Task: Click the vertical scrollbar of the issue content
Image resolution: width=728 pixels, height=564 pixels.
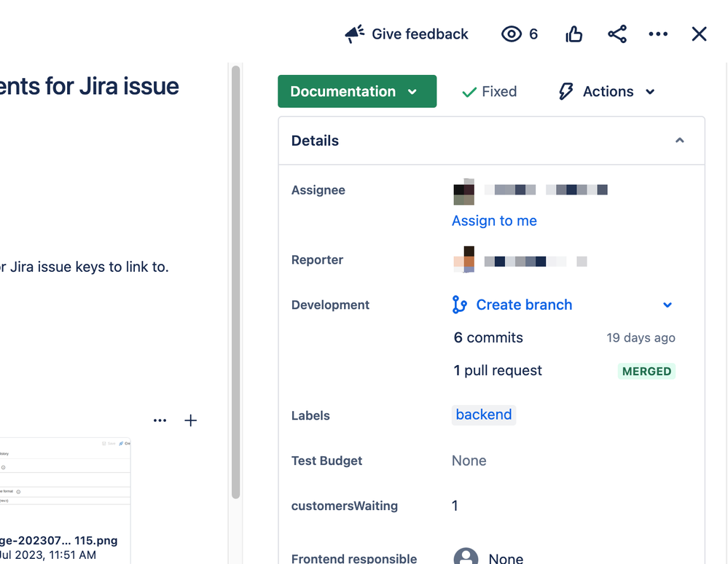Action: (236, 282)
